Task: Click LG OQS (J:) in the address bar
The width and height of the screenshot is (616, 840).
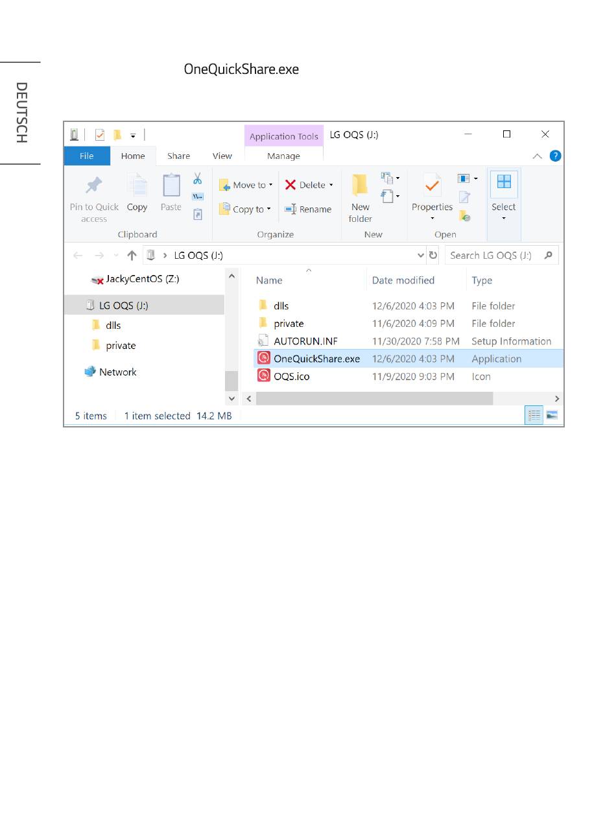Action: pos(198,256)
